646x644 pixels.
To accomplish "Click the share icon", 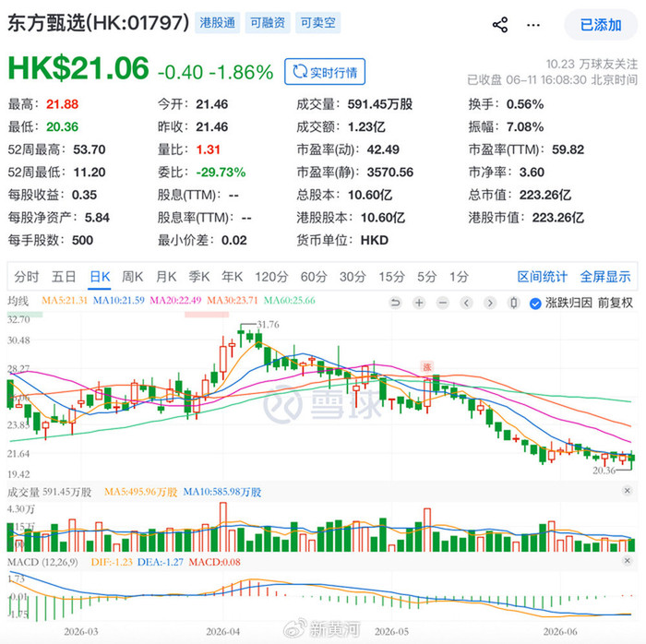I will point(500,25).
